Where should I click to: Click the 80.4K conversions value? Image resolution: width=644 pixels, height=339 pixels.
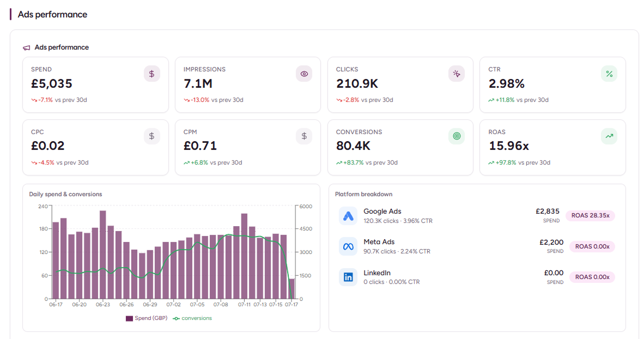pyautogui.click(x=353, y=146)
